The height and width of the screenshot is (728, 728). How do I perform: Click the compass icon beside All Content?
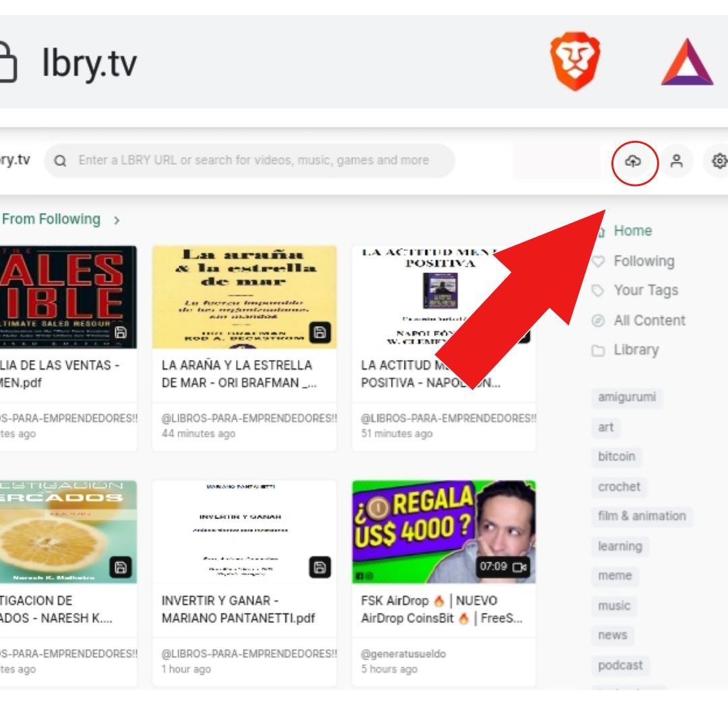point(598,320)
